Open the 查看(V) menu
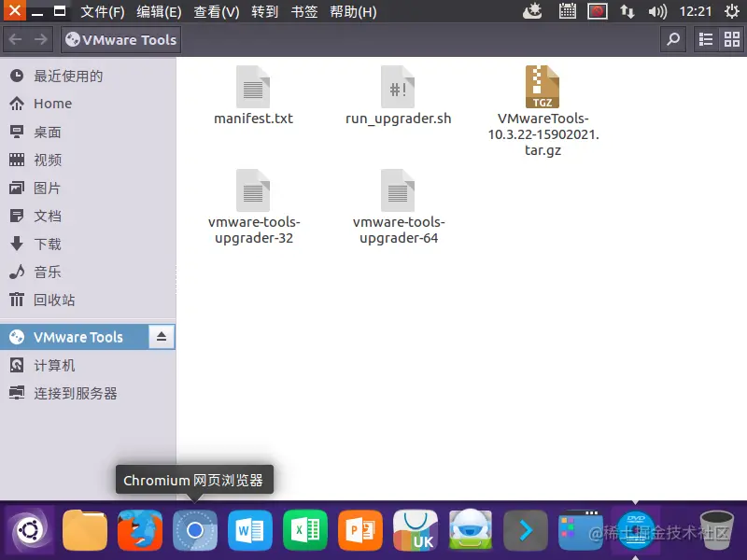The width and height of the screenshot is (747, 560). [217, 11]
